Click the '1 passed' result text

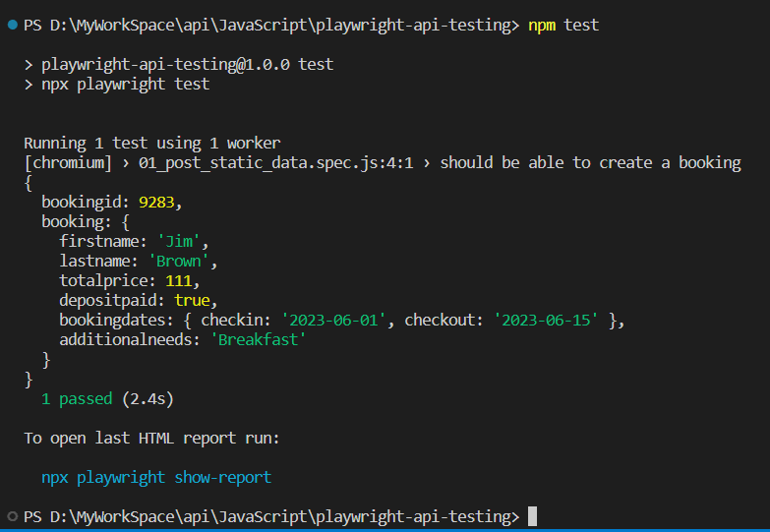pyautogui.click(x=77, y=398)
